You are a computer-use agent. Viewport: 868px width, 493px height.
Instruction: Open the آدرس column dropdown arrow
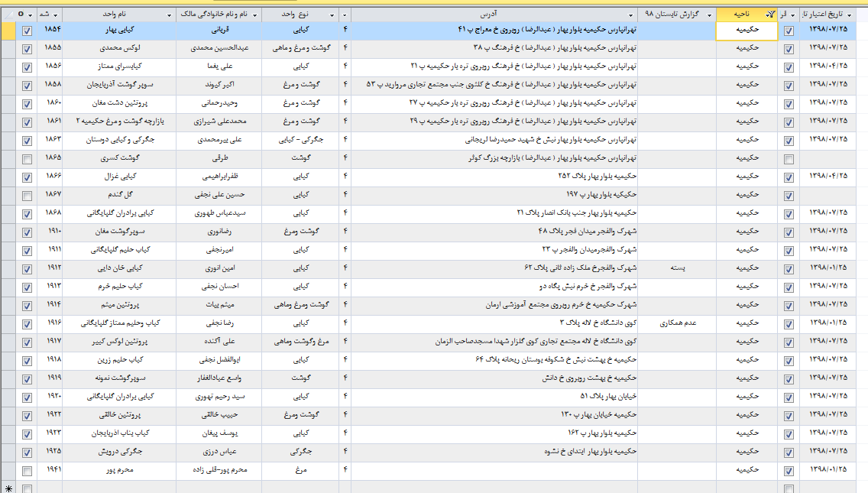pyautogui.click(x=630, y=15)
